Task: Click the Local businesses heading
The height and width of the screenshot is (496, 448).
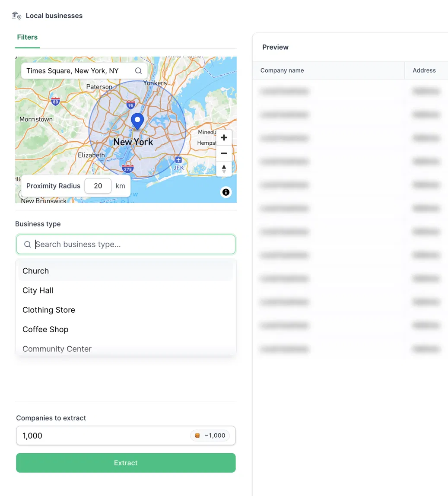Action: pos(54,16)
